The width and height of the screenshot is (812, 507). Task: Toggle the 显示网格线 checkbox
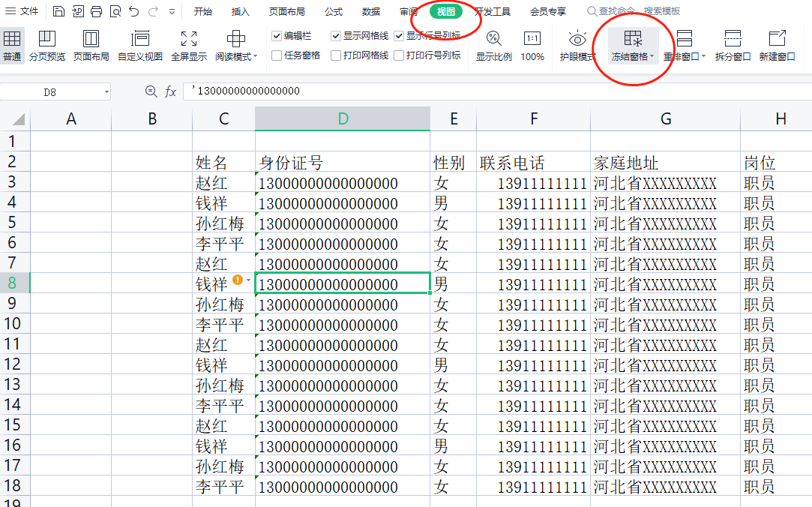[x=336, y=36]
